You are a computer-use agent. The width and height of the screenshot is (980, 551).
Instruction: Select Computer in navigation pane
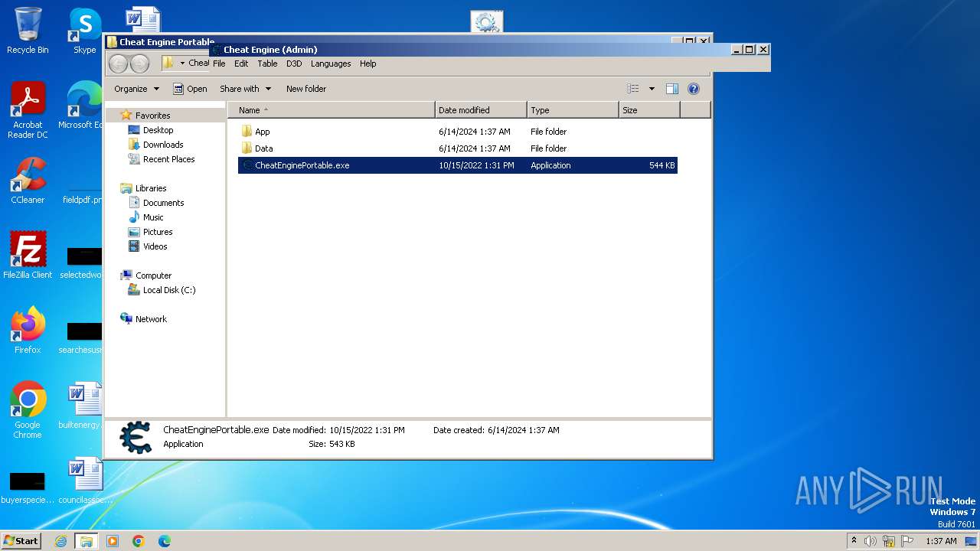[153, 275]
